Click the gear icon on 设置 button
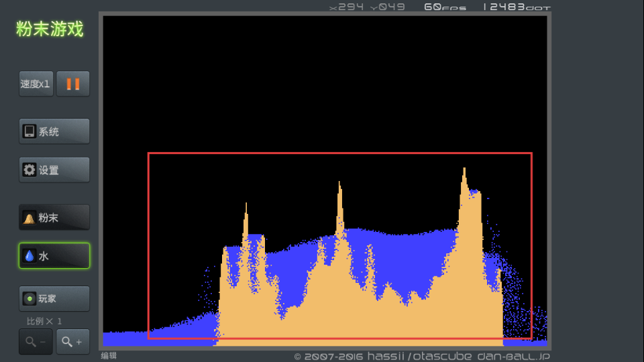 click(30, 170)
